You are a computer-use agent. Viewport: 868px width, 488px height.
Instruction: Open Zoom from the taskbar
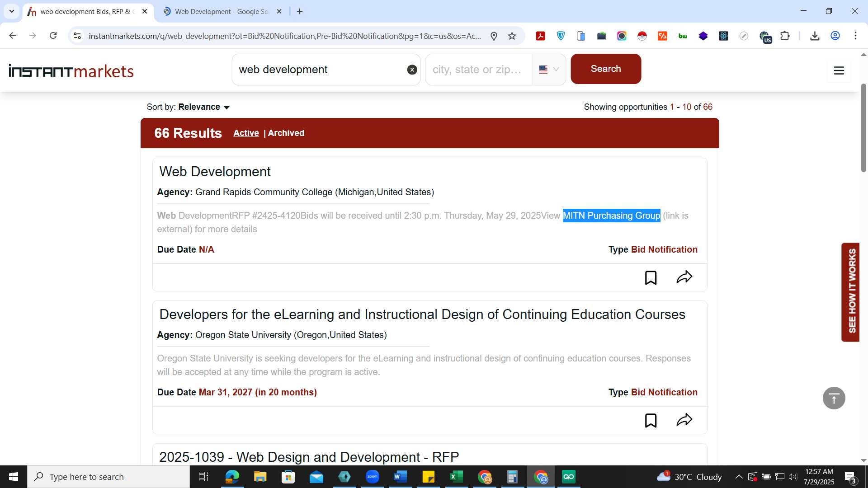point(372,477)
